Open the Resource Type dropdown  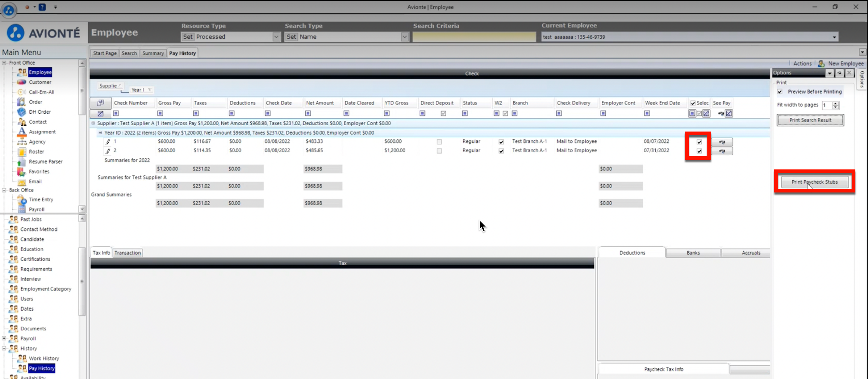pyautogui.click(x=276, y=37)
